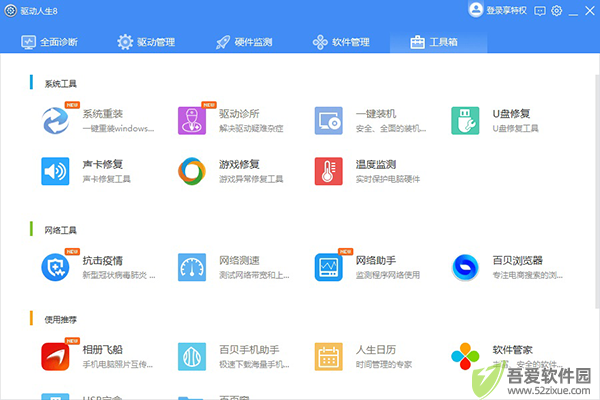The height and width of the screenshot is (400, 600).
Task: Click the 百贝手机助手 title text
Action: [x=249, y=349]
